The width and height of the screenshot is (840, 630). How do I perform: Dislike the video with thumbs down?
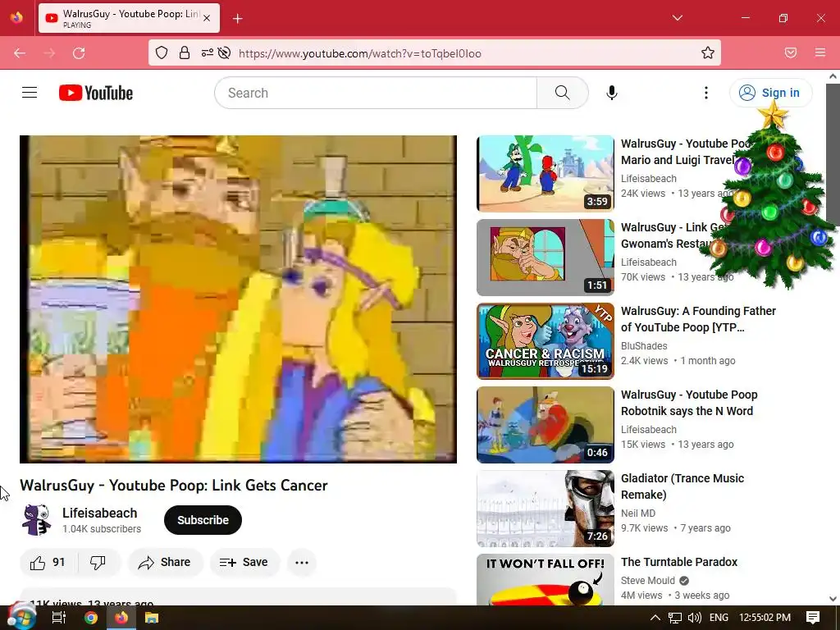coord(98,563)
